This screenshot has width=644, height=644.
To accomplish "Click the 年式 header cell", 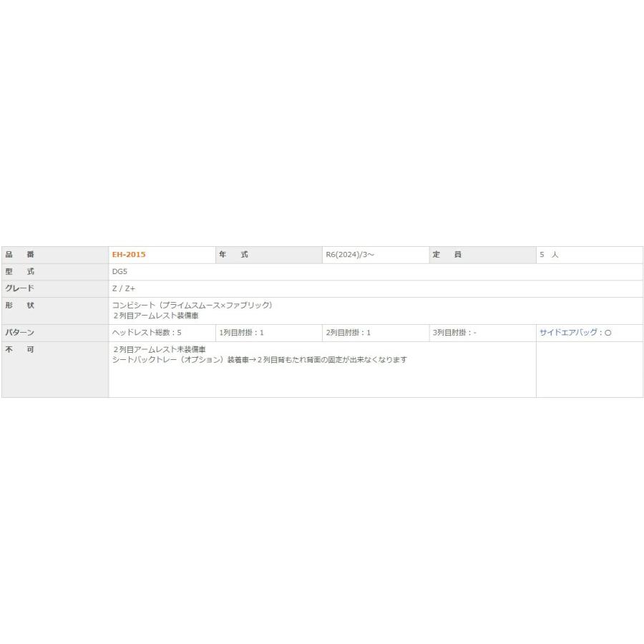I will click(234, 255).
